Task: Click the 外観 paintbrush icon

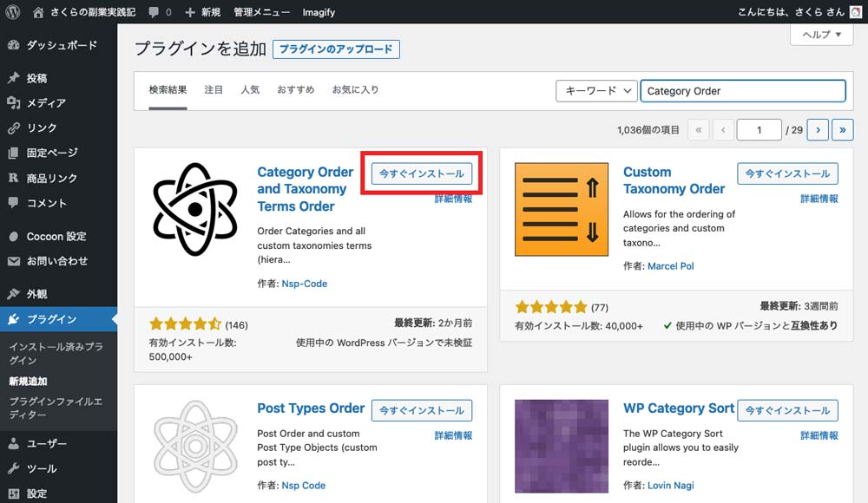Action: (x=14, y=294)
